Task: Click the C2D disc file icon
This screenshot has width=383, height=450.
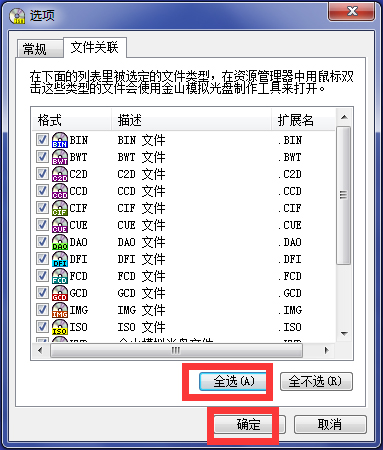Action: [60, 174]
